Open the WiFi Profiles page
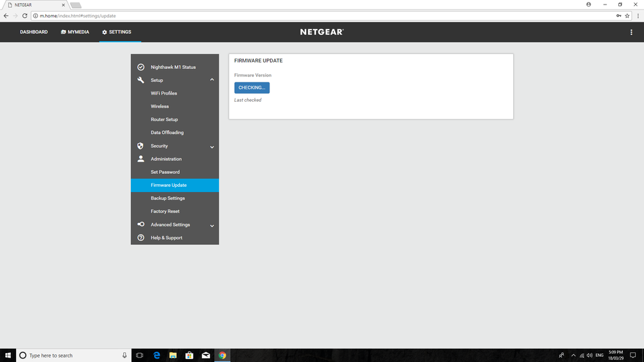This screenshot has width=644, height=362. [x=164, y=93]
